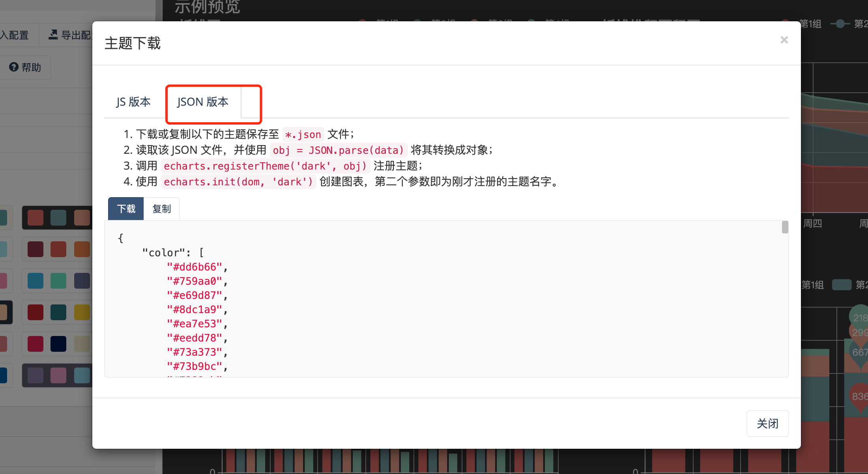
Task: Click the 导出配置 export icon
Action: 54,35
